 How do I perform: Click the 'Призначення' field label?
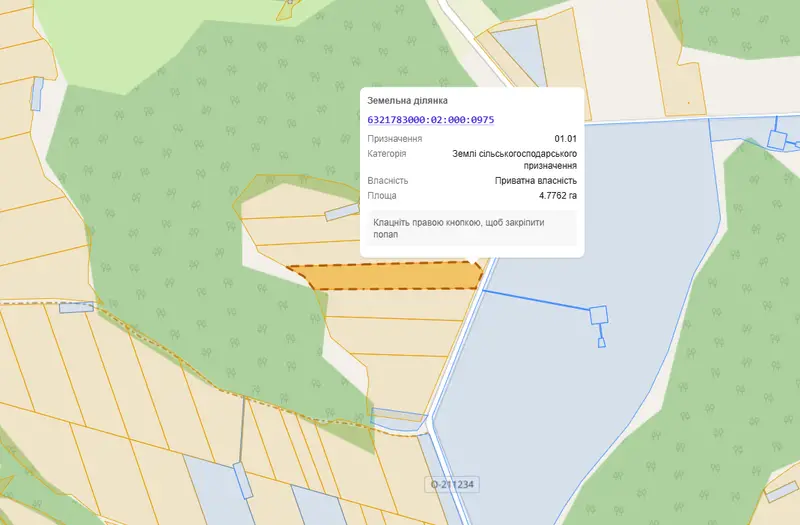394,139
